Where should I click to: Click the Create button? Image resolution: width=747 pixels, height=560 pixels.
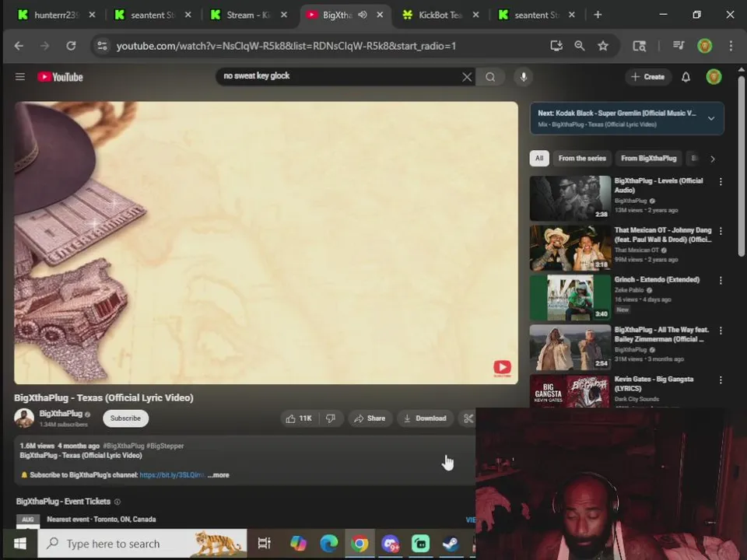point(648,77)
